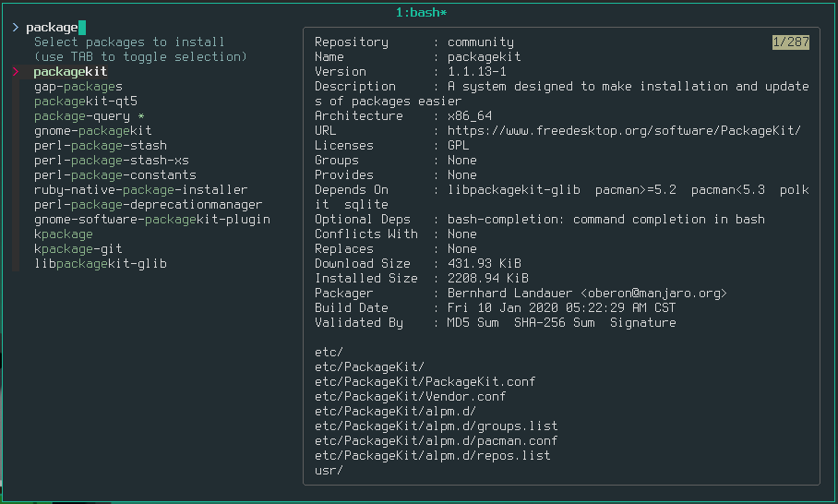This screenshot has width=838, height=504.
Task: Select the packagekit-qt5 entry
Action: coord(86,101)
